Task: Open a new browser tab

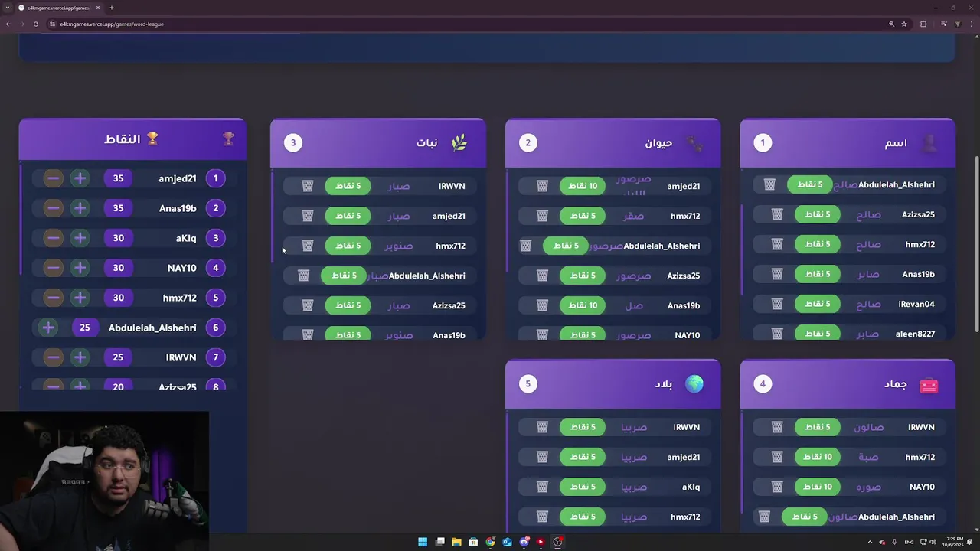Action: tap(111, 8)
